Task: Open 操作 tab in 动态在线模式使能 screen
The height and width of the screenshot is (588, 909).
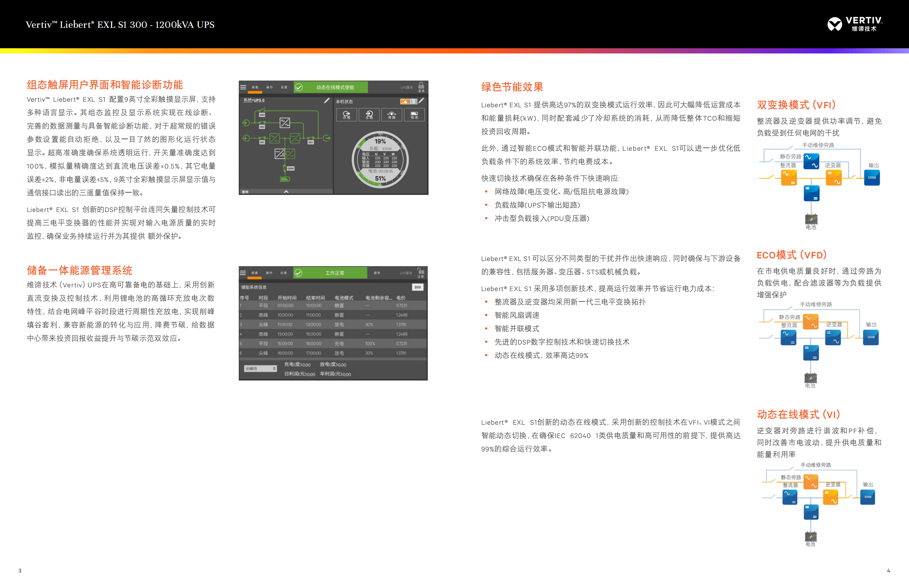Action: pos(270,87)
